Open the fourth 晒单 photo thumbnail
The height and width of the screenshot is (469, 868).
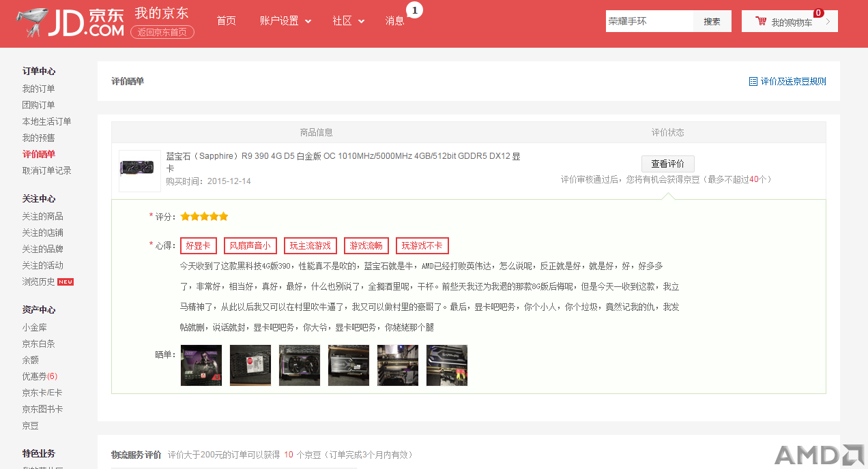click(x=349, y=365)
